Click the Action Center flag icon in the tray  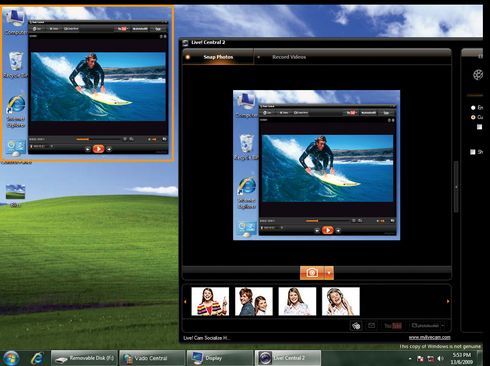point(420,359)
